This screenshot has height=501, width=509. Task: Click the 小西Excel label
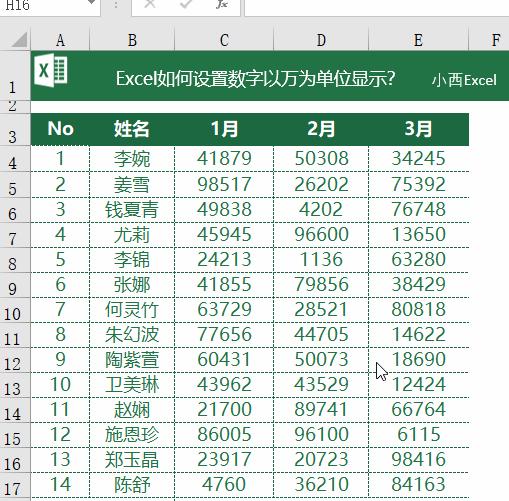(x=464, y=80)
